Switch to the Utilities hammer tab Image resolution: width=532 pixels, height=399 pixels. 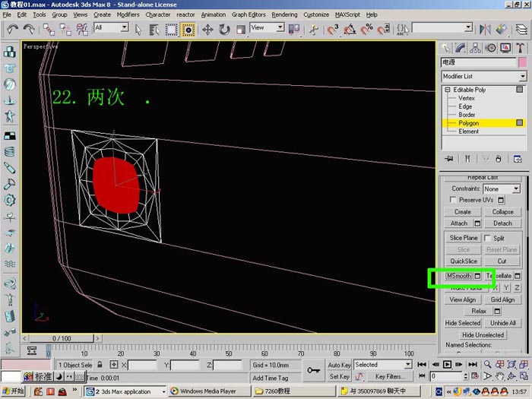coord(520,48)
